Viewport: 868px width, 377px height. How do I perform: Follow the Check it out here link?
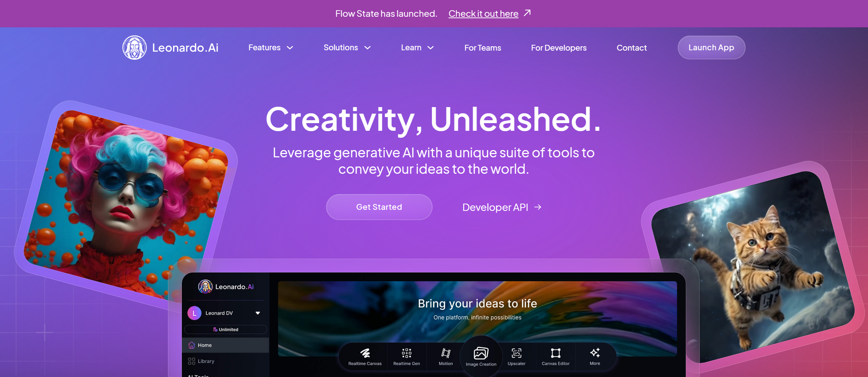(483, 13)
